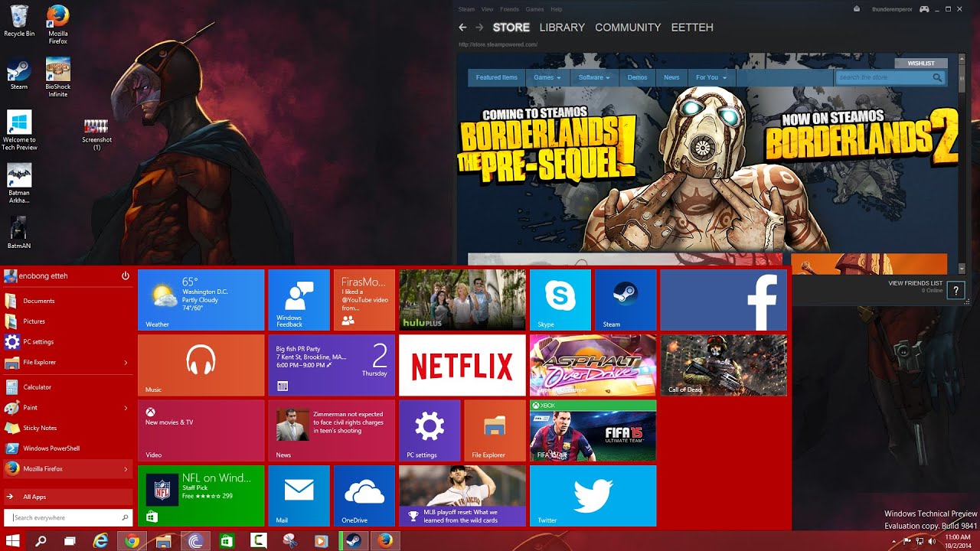Image resolution: width=980 pixels, height=551 pixels.
Task: Open the Music headphones tile
Action: click(x=201, y=365)
